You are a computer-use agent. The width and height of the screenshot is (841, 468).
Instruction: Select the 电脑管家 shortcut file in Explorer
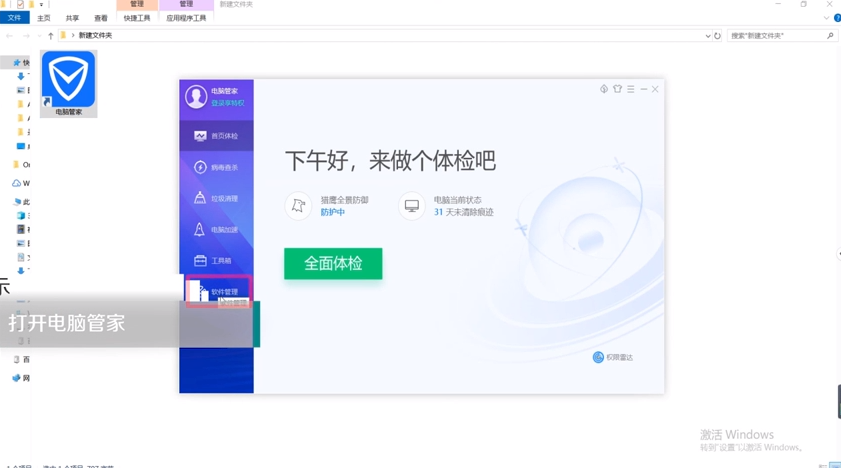pos(69,84)
